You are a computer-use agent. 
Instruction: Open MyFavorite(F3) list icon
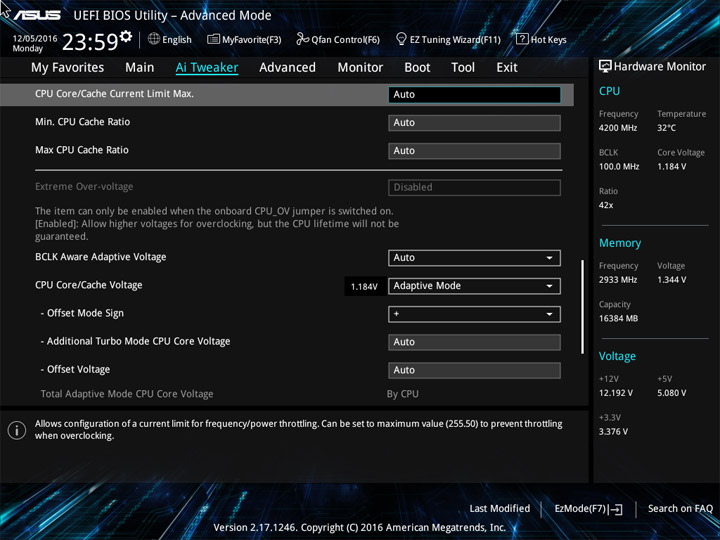coord(213,39)
